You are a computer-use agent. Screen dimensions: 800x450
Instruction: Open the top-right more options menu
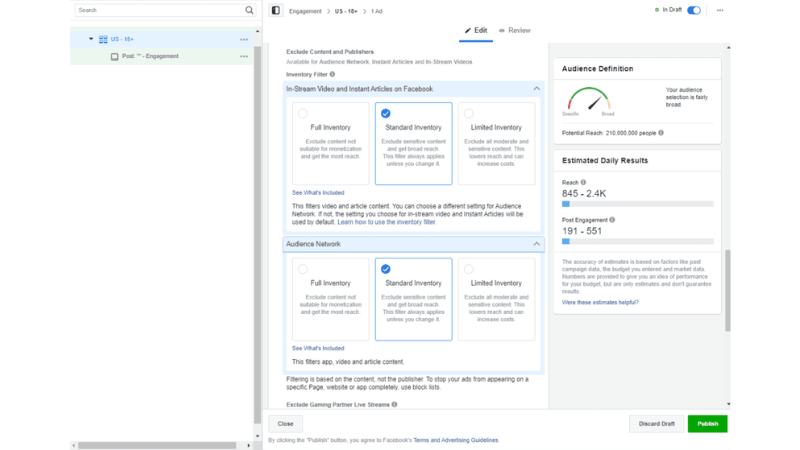point(720,10)
